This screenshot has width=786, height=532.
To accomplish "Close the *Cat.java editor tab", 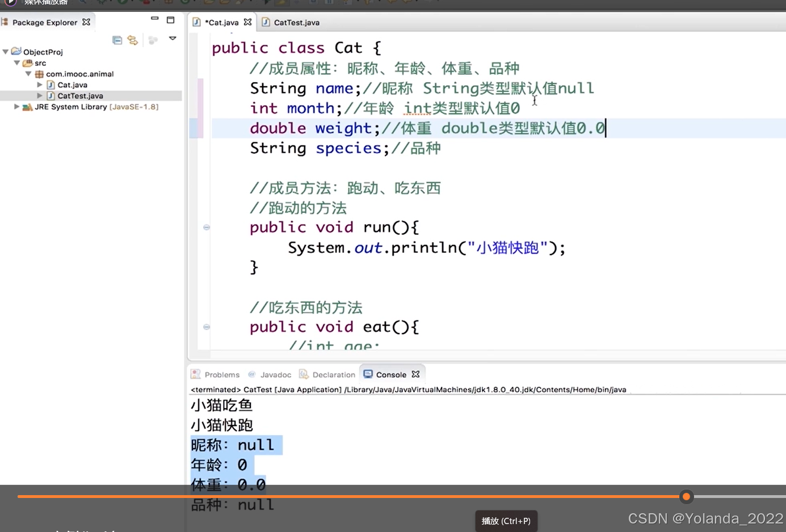I will [x=247, y=22].
